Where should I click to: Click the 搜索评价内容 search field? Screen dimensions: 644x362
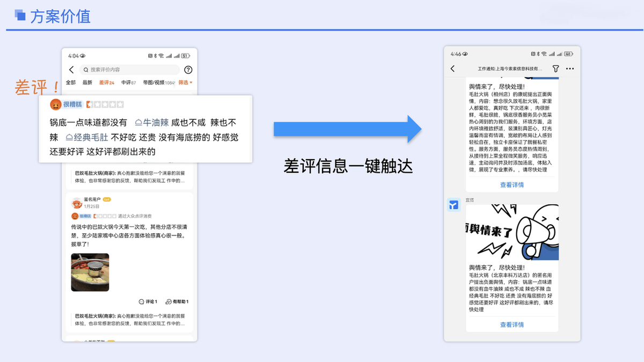point(129,70)
